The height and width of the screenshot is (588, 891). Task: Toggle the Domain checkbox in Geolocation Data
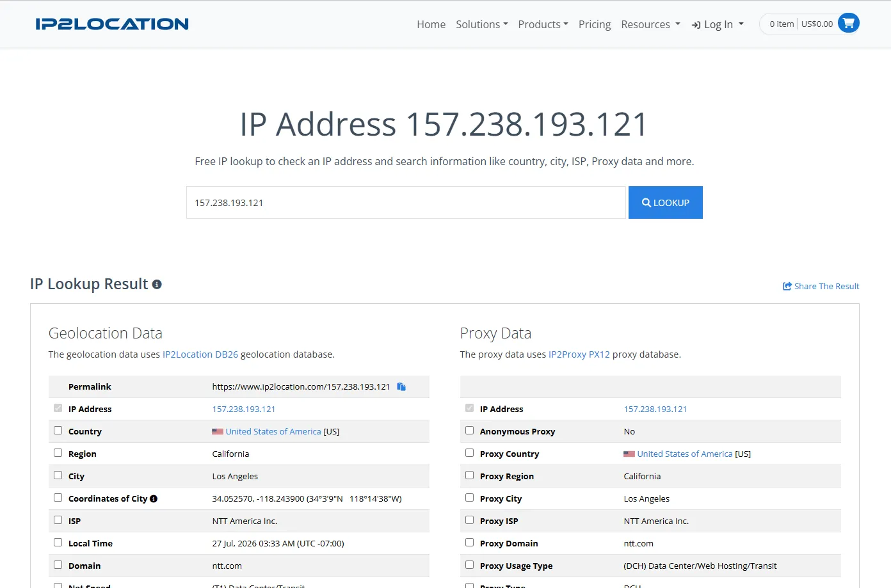coord(58,565)
